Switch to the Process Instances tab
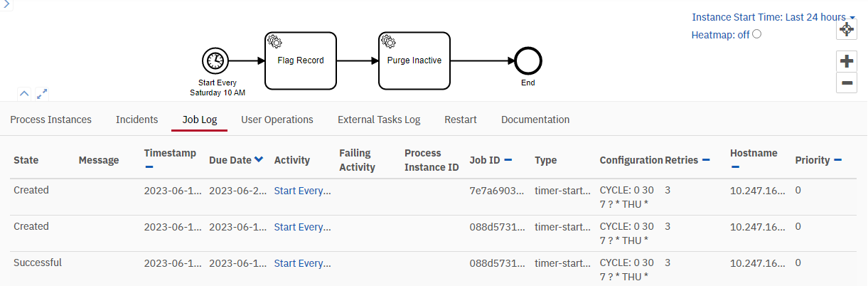The height and width of the screenshot is (286, 868). pos(51,120)
